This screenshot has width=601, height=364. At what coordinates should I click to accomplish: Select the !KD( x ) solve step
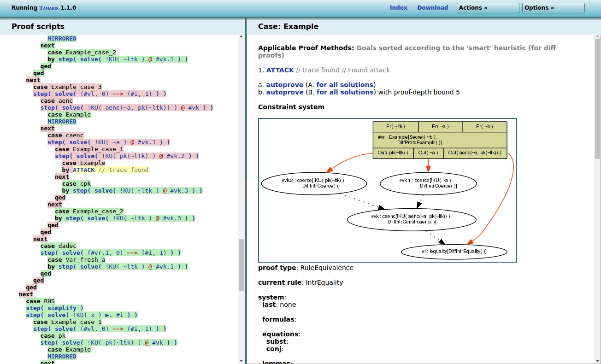[82, 315]
